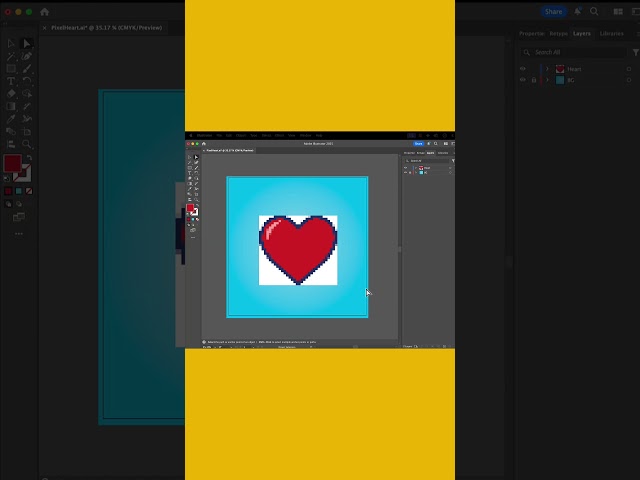Activate the Zoom tool in background toolbar

click(27, 144)
